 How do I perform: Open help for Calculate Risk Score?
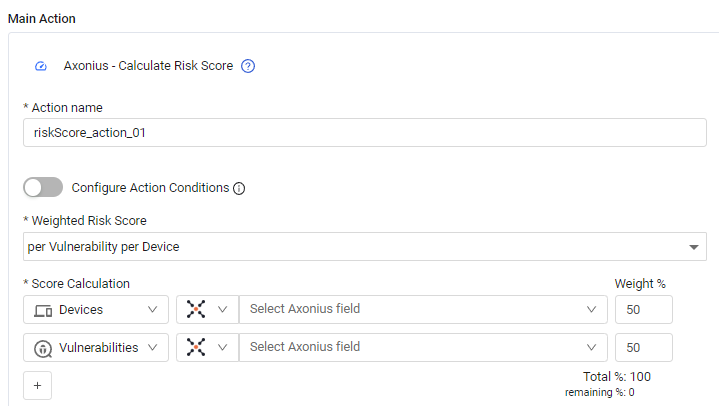point(249,66)
